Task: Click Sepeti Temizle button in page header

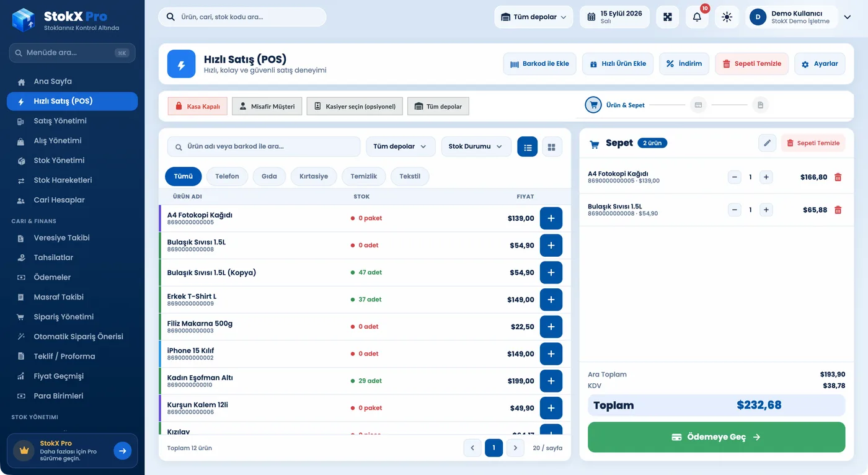Action: pyautogui.click(x=752, y=64)
